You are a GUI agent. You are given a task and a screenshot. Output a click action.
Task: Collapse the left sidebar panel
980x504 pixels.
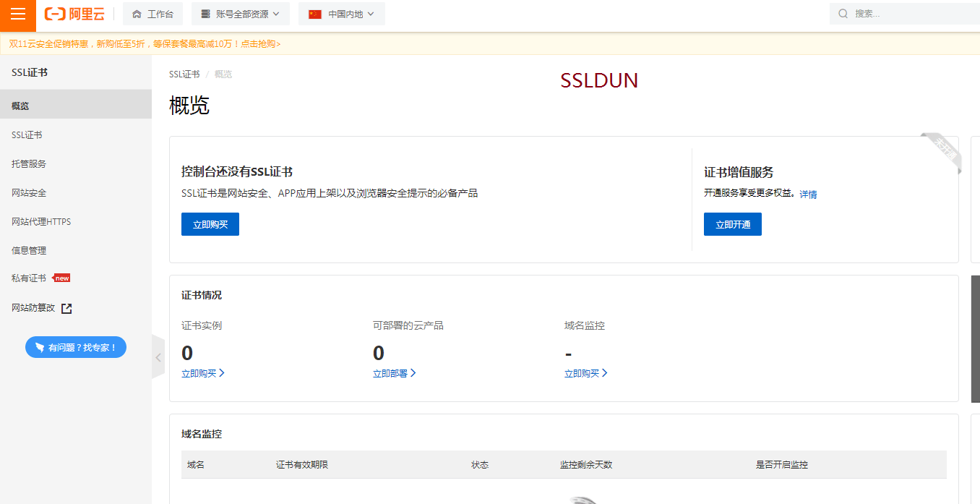(x=158, y=356)
